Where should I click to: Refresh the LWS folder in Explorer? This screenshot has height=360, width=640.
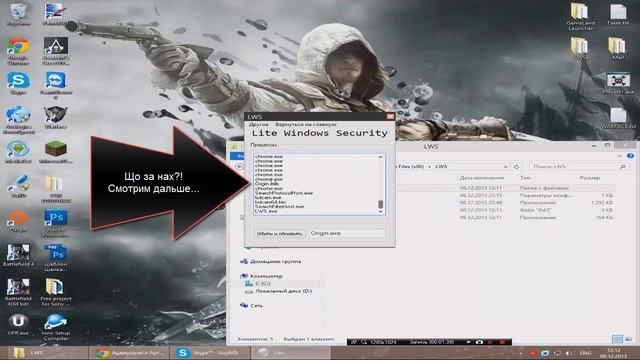(516, 167)
